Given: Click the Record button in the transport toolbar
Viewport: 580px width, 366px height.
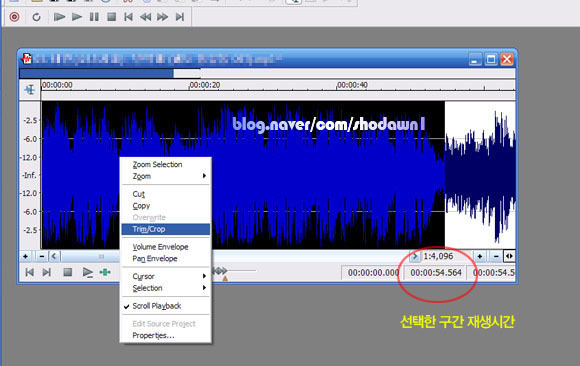Looking at the screenshot, I should tap(14, 17).
